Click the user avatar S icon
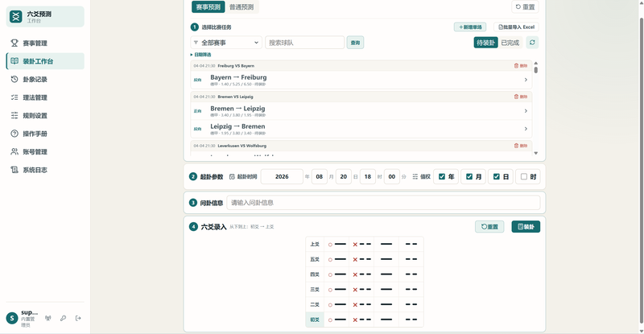This screenshot has height=334, width=644. (x=12, y=318)
